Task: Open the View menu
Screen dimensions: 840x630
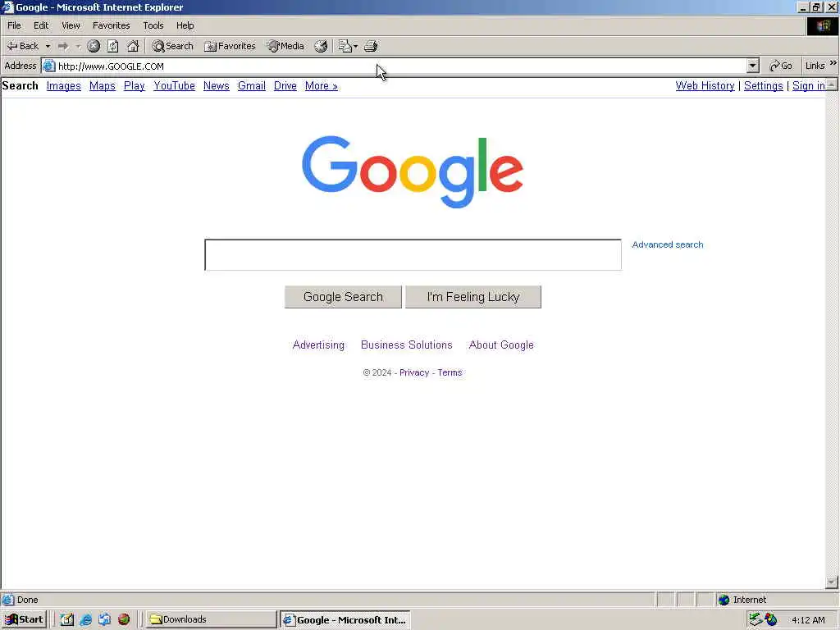Action: [x=71, y=25]
